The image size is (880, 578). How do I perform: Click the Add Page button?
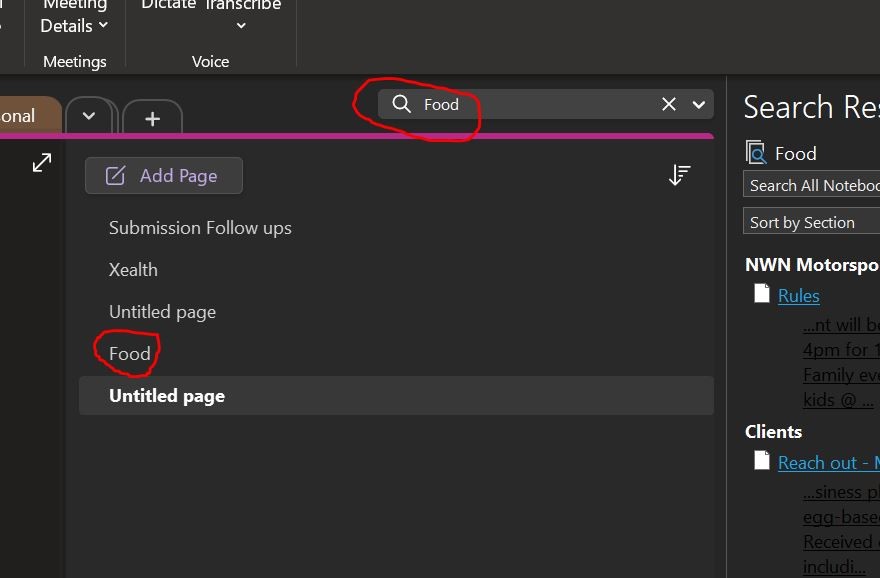(x=164, y=176)
